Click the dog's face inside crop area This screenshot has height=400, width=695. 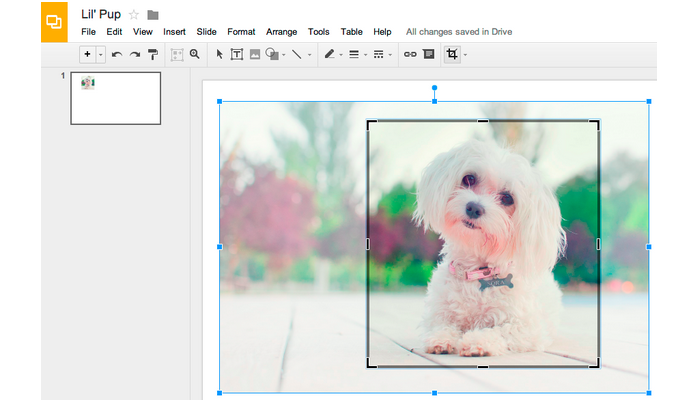click(x=481, y=200)
